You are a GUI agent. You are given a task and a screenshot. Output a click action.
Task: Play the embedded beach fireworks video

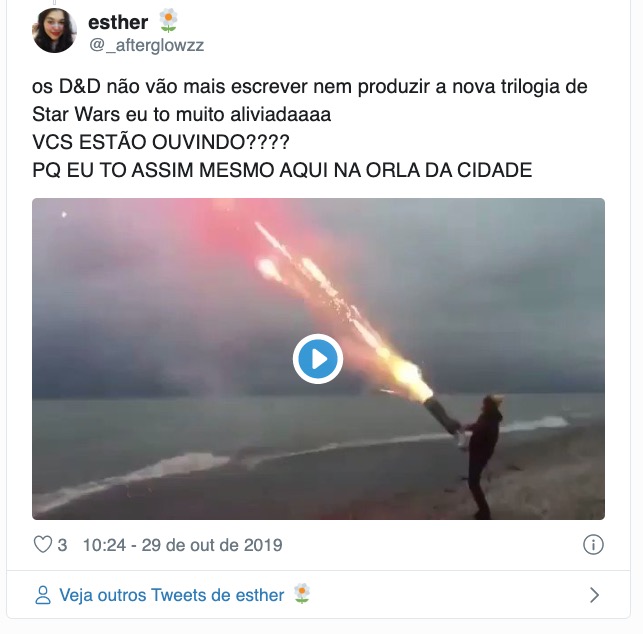[x=318, y=359]
